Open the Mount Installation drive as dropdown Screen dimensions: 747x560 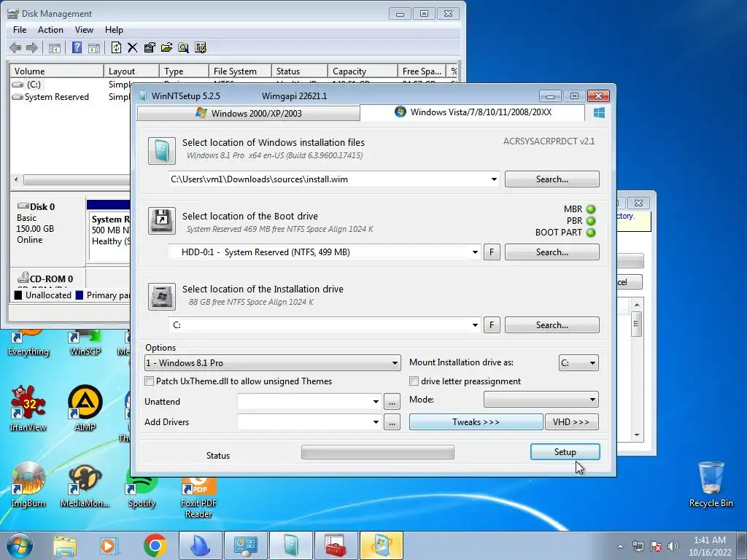578,363
